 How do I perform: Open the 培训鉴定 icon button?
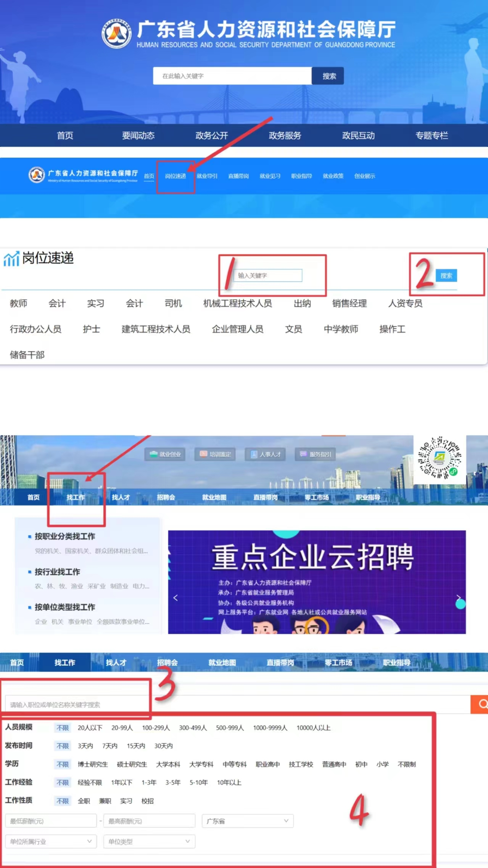(x=215, y=454)
